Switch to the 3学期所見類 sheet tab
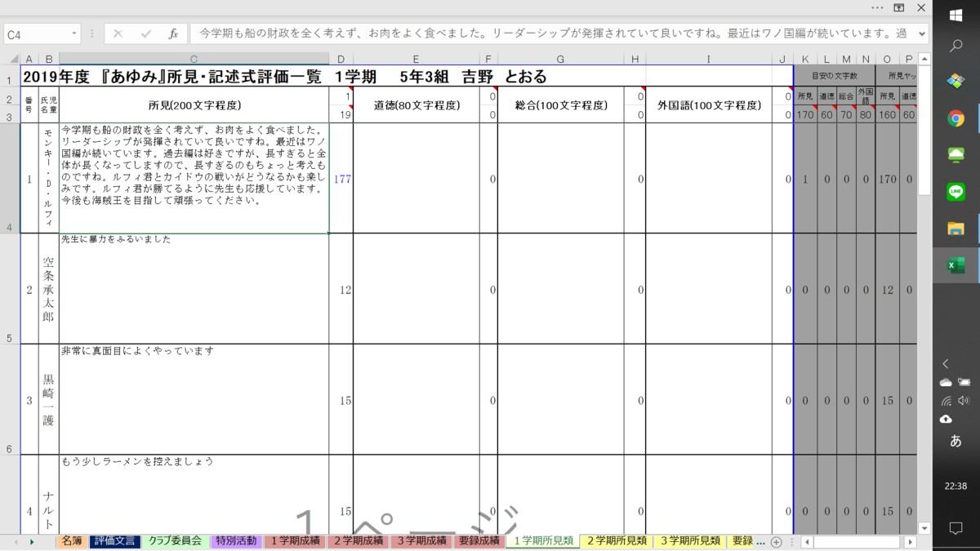Screen dimensions: 980x551 (x=690, y=541)
